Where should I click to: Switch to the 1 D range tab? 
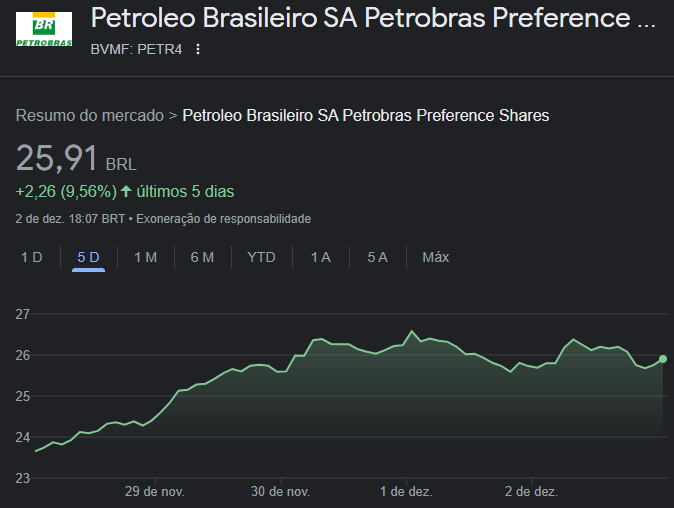(x=32, y=257)
